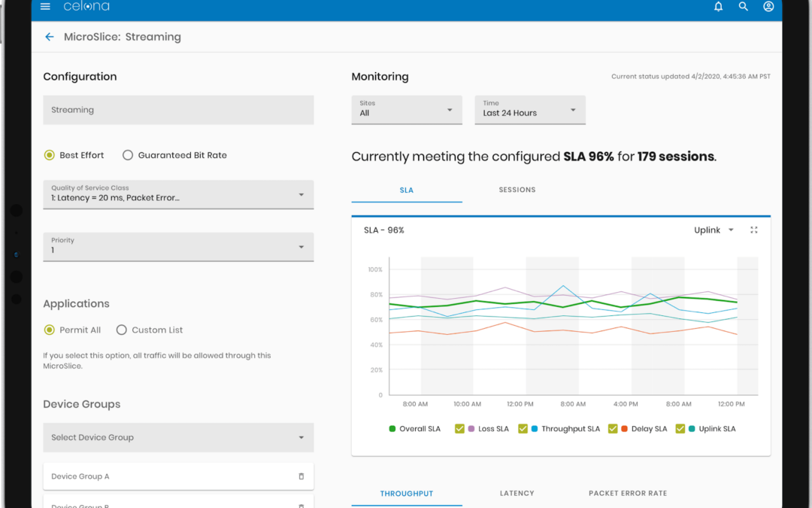This screenshot has height=508, width=812.
Task: Select the Throughput tab
Action: coord(407,493)
